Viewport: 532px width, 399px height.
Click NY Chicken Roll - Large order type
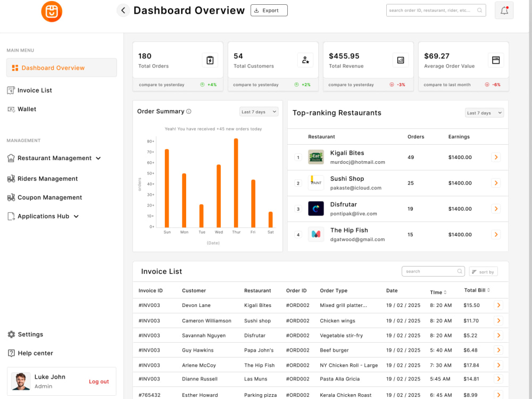click(349, 365)
